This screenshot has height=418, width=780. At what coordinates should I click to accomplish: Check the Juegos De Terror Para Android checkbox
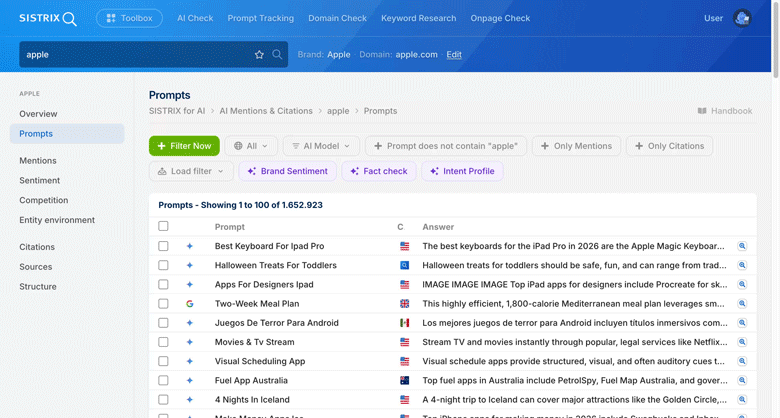163,323
